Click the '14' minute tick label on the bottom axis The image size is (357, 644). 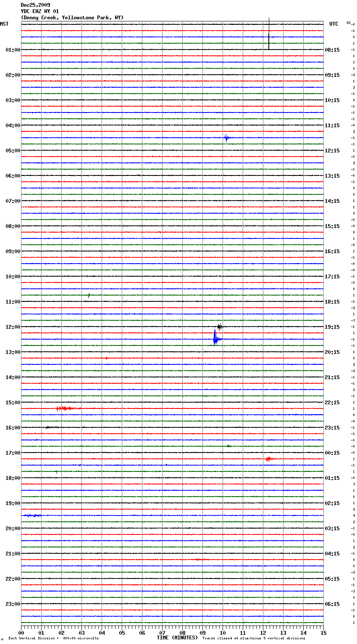(304, 633)
